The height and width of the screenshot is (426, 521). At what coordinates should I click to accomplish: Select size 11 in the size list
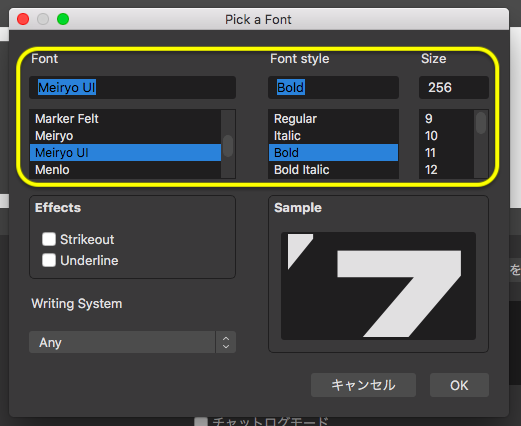tap(447, 153)
